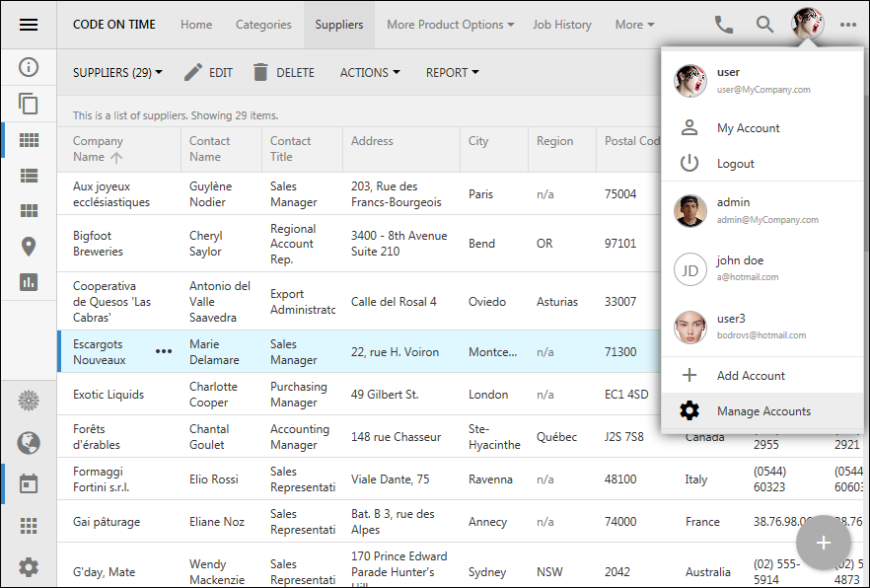Image resolution: width=870 pixels, height=588 pixels.
Task: Select Add Account menu entry
Action: point(762,375)
